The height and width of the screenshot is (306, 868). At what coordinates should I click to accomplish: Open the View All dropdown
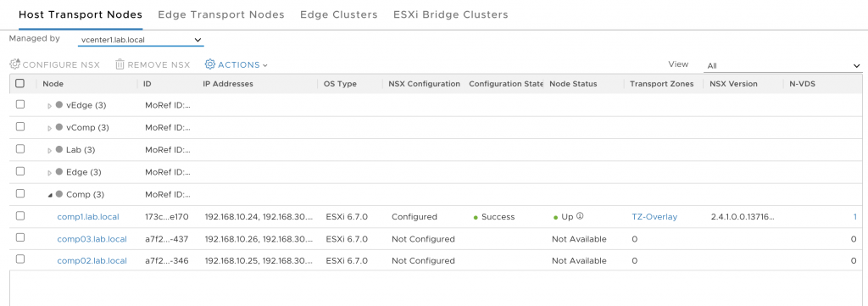tap(782, 66)
